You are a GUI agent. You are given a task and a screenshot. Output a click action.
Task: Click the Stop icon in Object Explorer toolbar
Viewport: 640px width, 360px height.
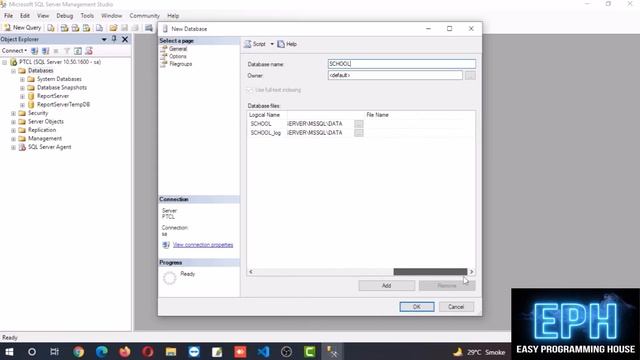pyautogui.click(x=56, y=51)
